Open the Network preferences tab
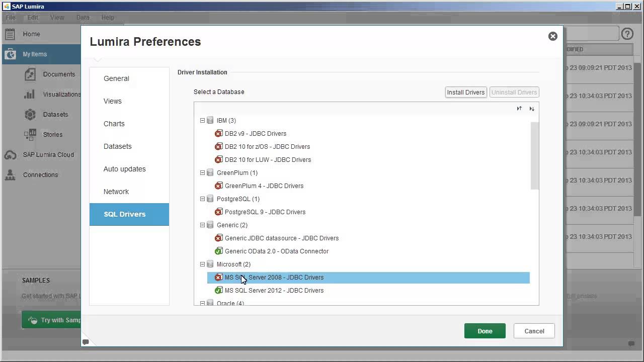 pos(129,192)
